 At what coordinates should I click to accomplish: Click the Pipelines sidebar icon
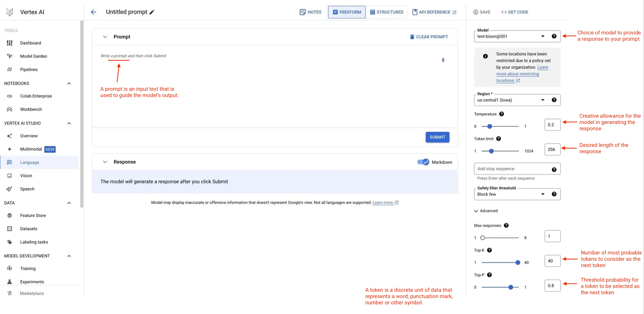9,69
